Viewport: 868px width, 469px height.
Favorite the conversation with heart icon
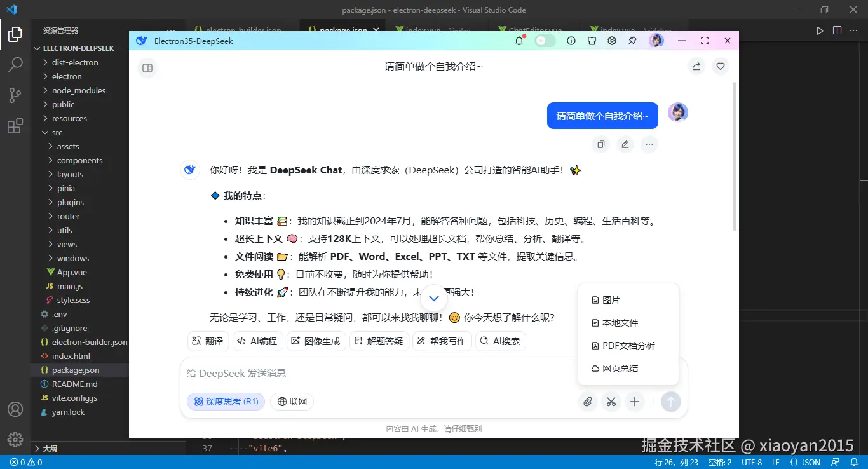click(720, 66)
